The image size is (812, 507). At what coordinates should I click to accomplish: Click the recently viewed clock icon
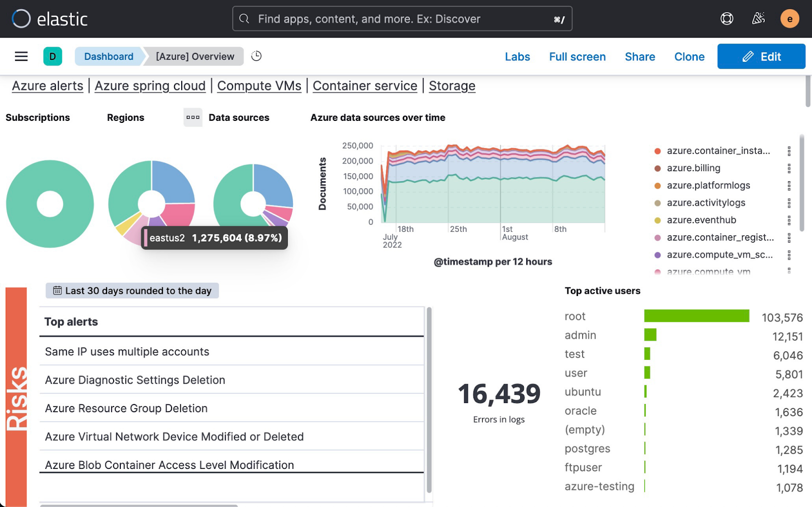[x=256, y=56]
